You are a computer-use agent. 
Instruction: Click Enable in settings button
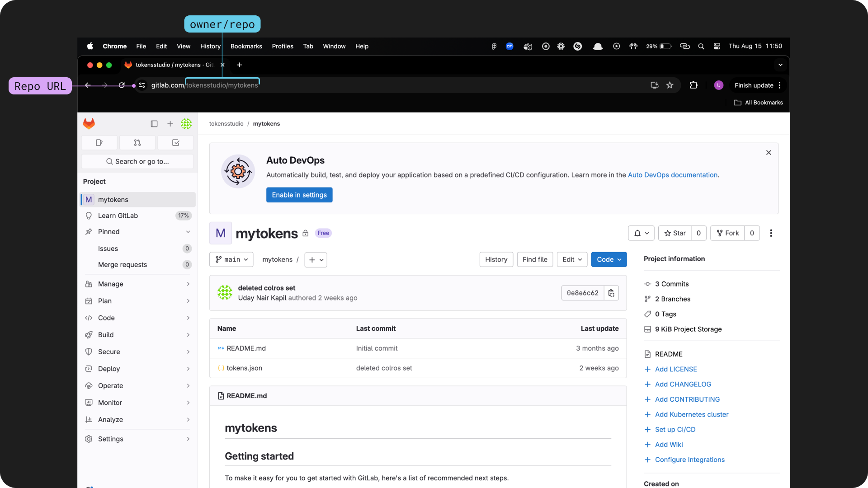pos(299,195)
